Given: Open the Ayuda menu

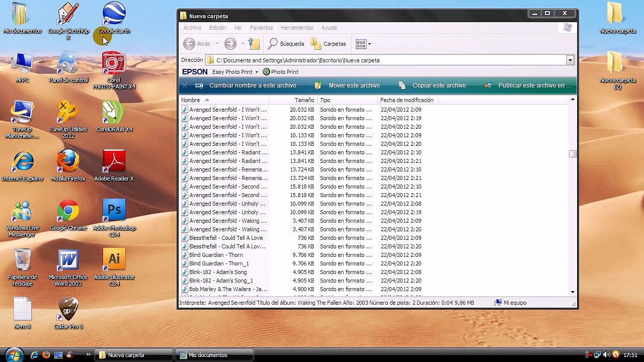Looking at the screenshot, I should 329,28.
